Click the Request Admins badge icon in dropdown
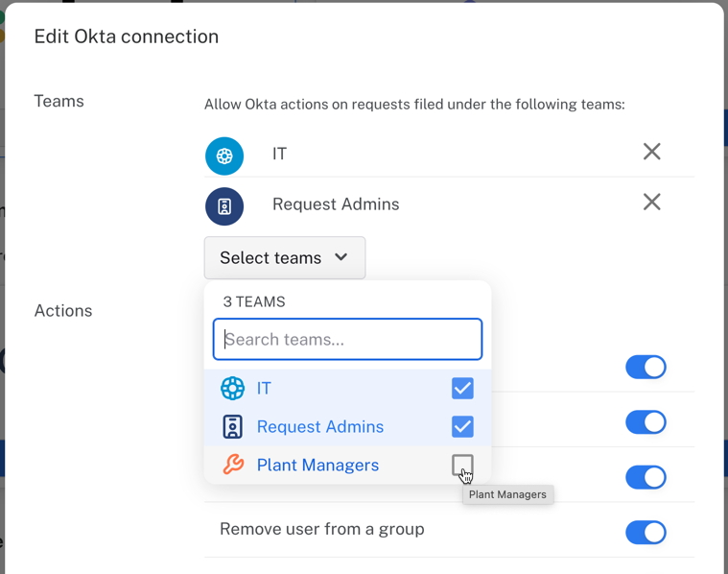This screenshot has width=728, height=574. click(x=233, y=426)
